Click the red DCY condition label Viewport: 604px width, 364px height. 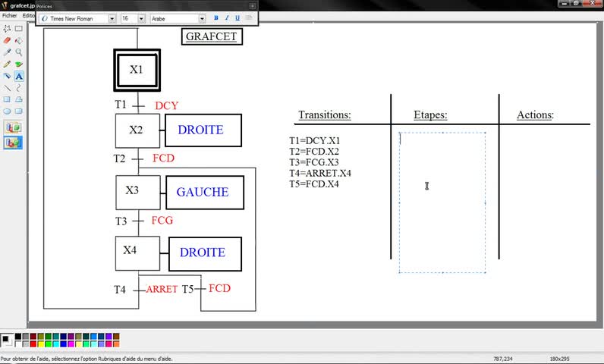coord(166,105)
